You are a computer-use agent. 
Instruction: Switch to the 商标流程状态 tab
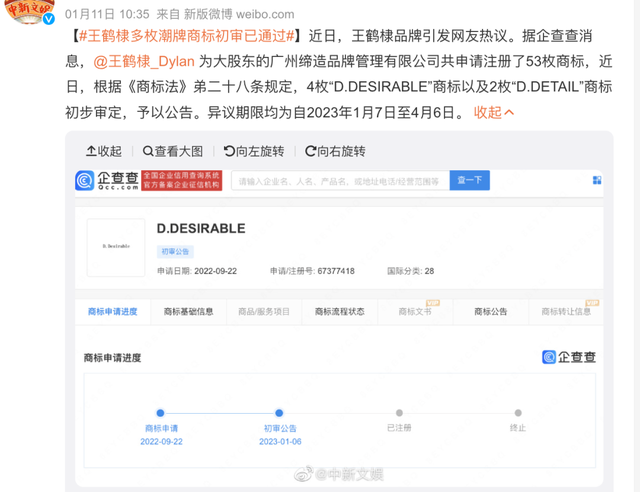coord(340,312)
